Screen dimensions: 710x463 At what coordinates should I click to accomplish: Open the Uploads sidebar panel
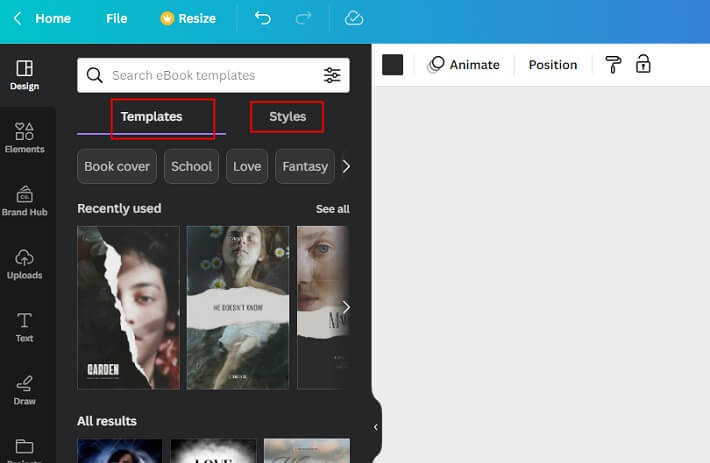[24, 264]
